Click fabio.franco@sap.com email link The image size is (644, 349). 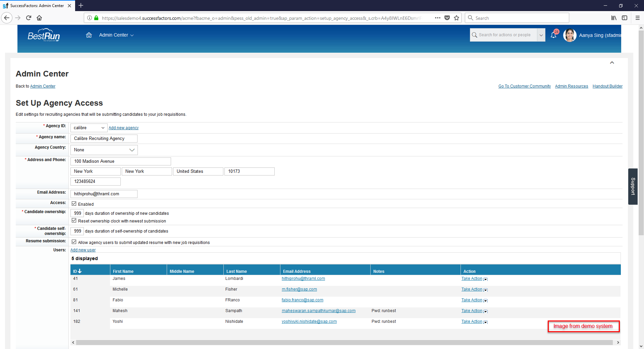tap(303, 300)
